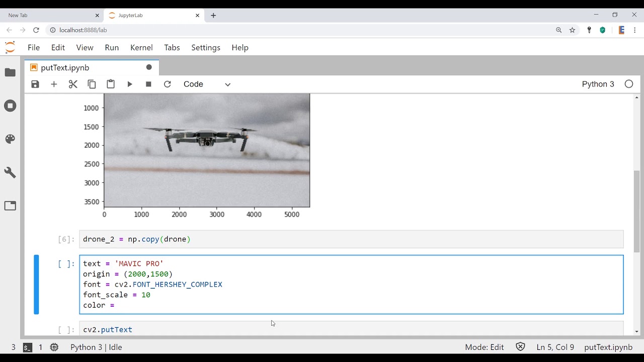Open a new browser tab
The image size is (644, 362).
(x=213, y=16)
